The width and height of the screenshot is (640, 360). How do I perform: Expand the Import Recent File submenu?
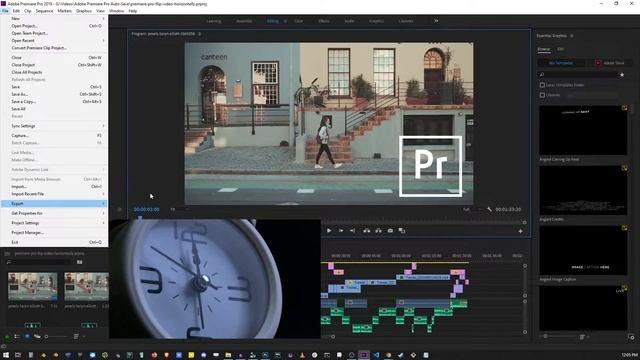[54, 194]
